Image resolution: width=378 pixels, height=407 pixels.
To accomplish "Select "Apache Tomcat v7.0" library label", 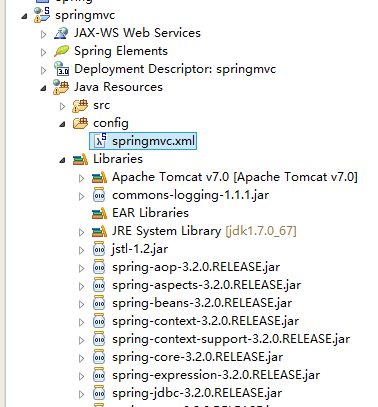I will click(x=235, y=177).
